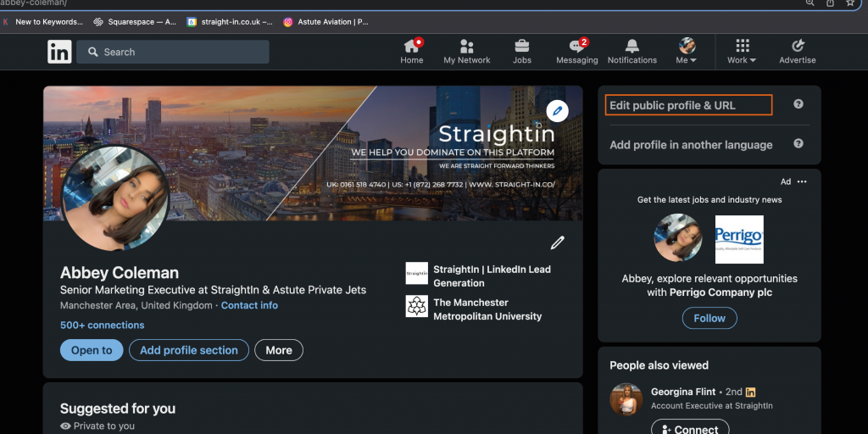Open help icon beside Edit public profile
The height and width of the screenshot is (434, 868).
point(798,103)
